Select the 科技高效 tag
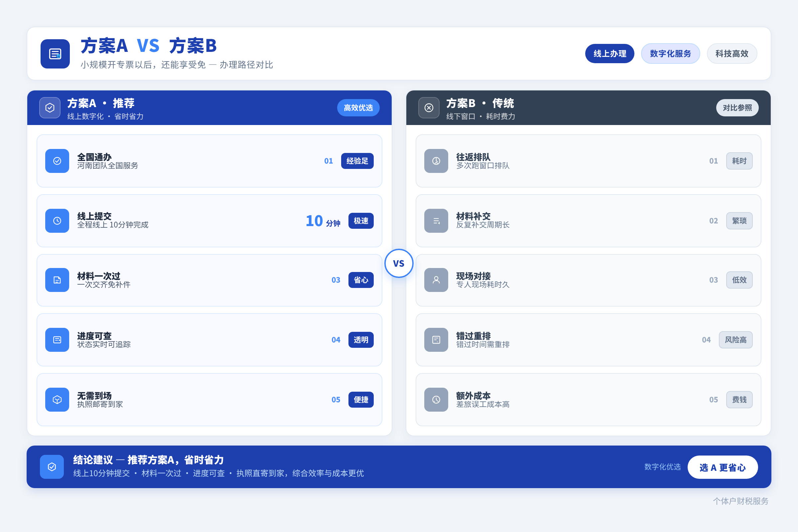This screenshot has width=798, height=532. 732,54
